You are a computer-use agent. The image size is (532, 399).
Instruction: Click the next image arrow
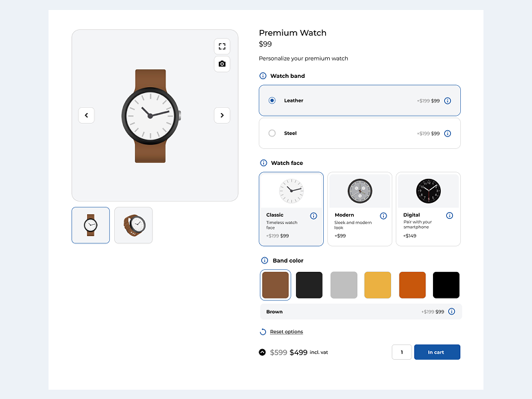pyautogui.click(x=222, y=115)
